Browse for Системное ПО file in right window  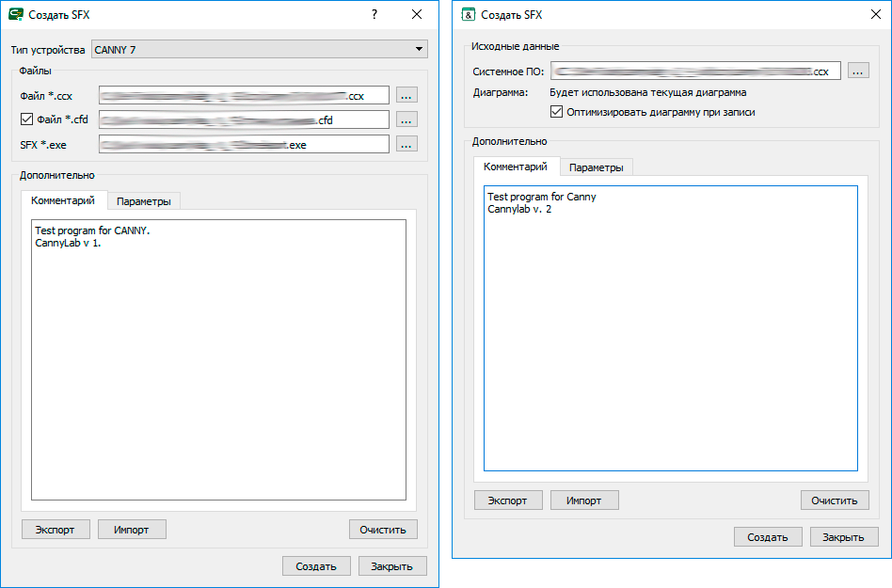[x=858, y=71]
